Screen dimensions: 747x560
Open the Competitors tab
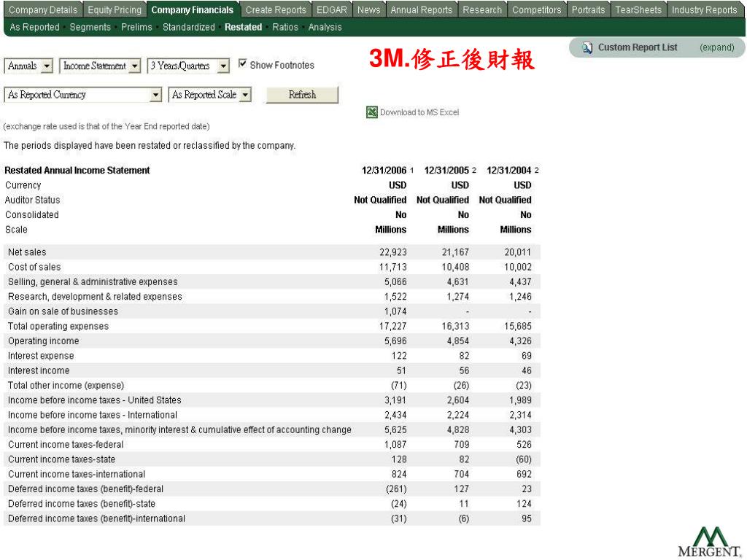pos(536,9)
